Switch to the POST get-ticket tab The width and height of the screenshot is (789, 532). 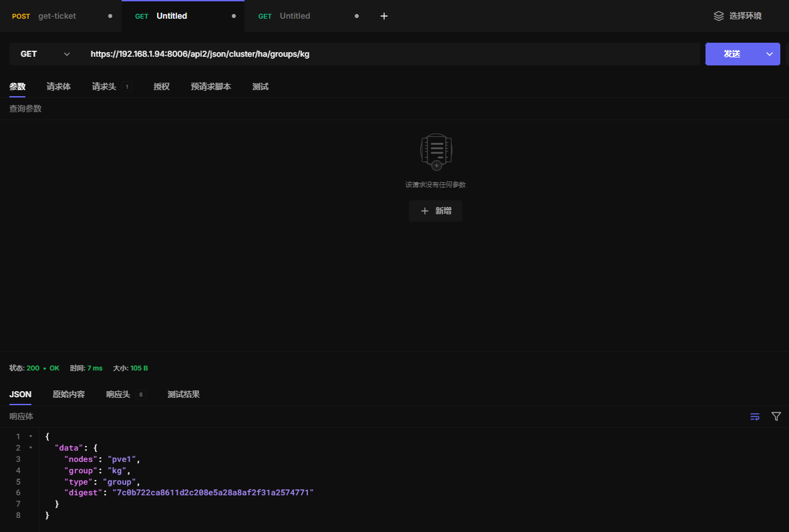56,16
